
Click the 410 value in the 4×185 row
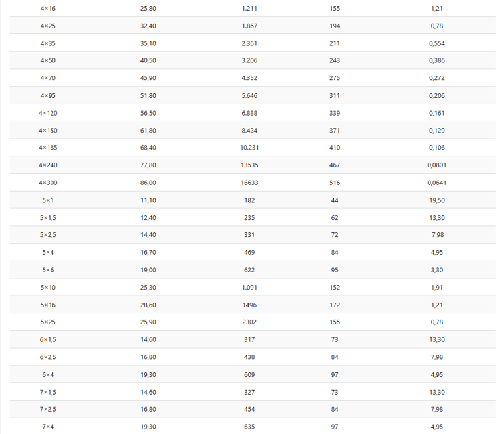[x=335, y=148]
